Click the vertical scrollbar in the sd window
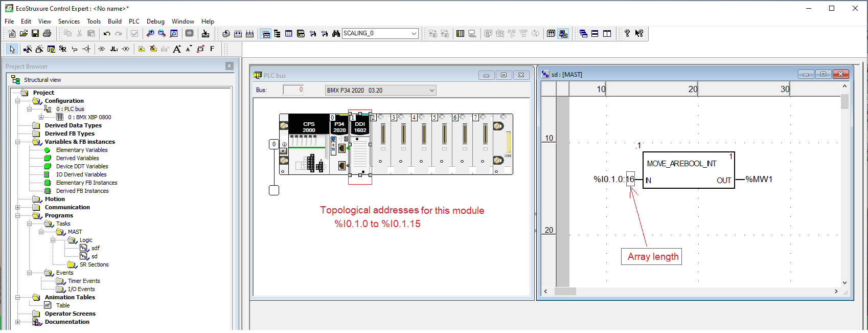 [x=844, y=184]
